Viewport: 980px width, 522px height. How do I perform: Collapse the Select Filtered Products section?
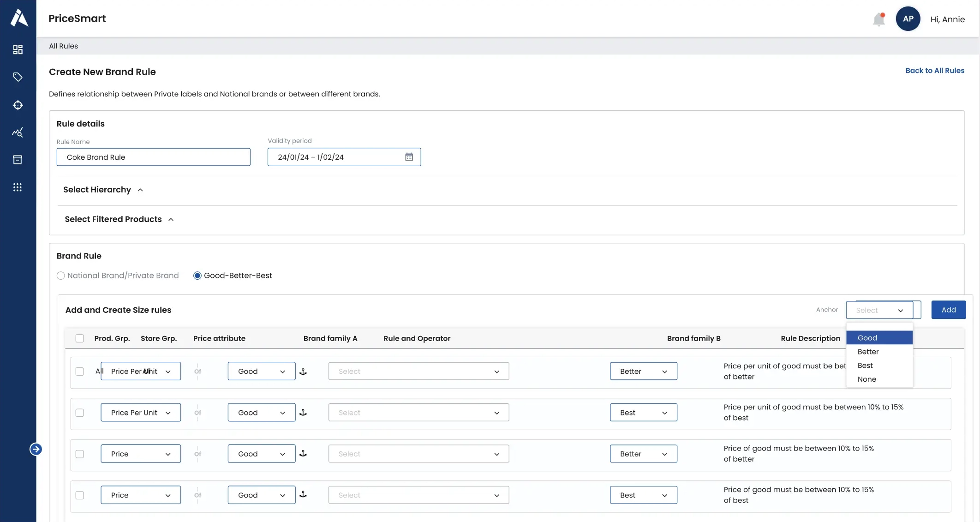point(171,219)
